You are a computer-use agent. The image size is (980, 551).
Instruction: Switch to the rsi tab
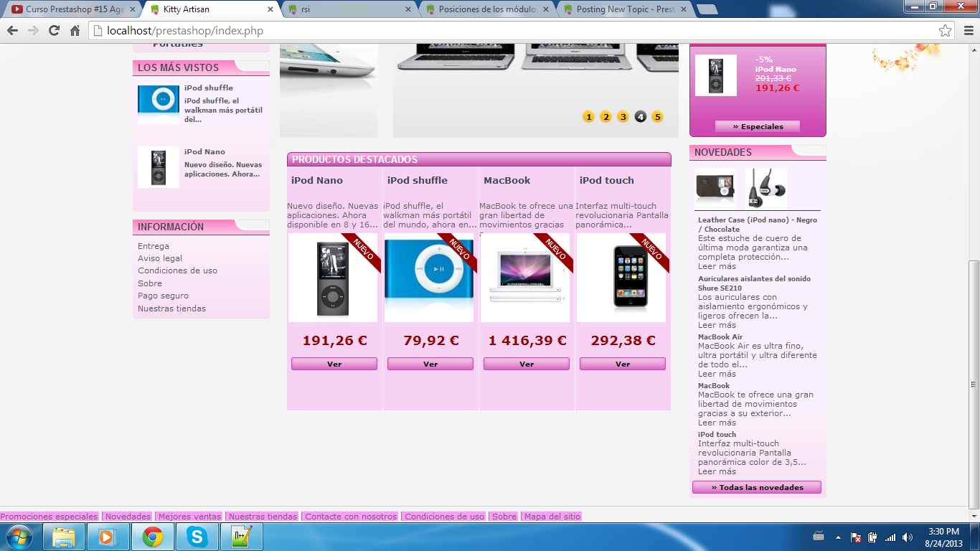pyautogui.click(x=350, y=9)
